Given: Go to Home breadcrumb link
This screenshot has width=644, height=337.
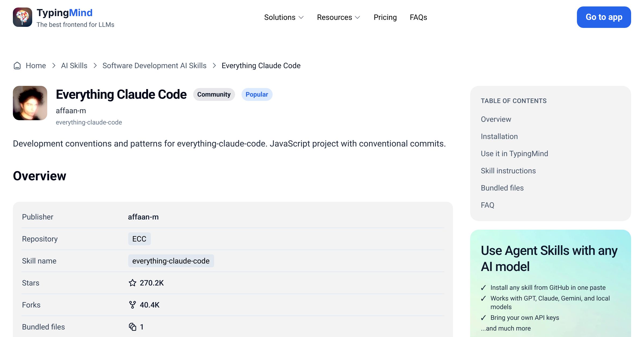Looking at the screenshot, I should click(36, 65).
